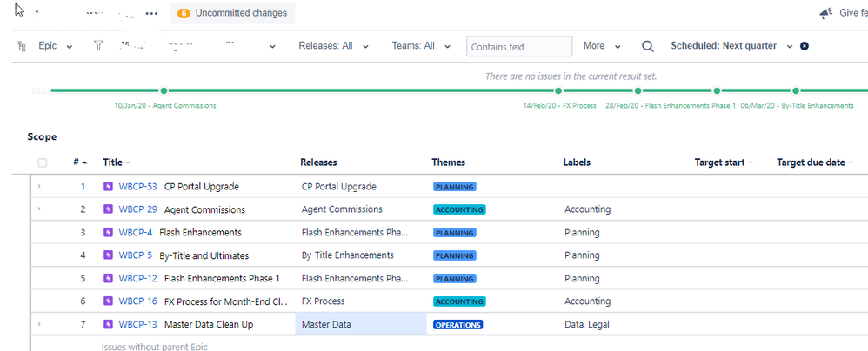Click the PLANNING theme tag on WBCP-53 row
Screen dimensions: 868x351
(455, 187)
